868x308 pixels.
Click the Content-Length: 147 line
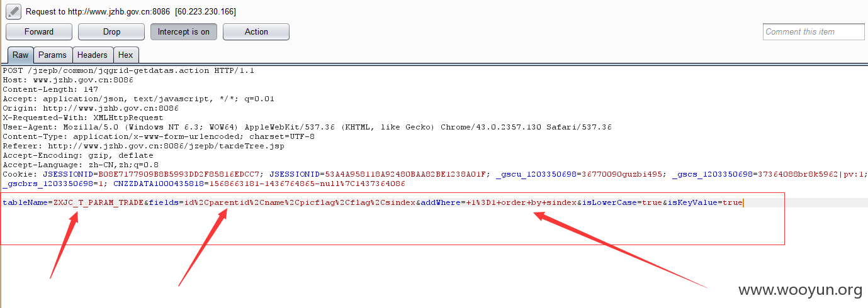pos(50,89)
